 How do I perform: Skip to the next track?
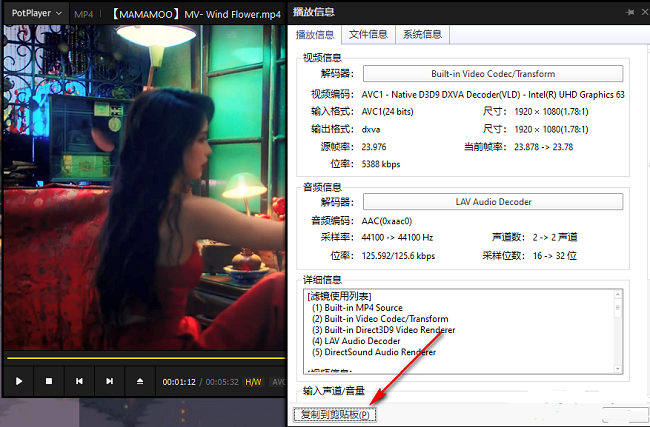[109, 381]
